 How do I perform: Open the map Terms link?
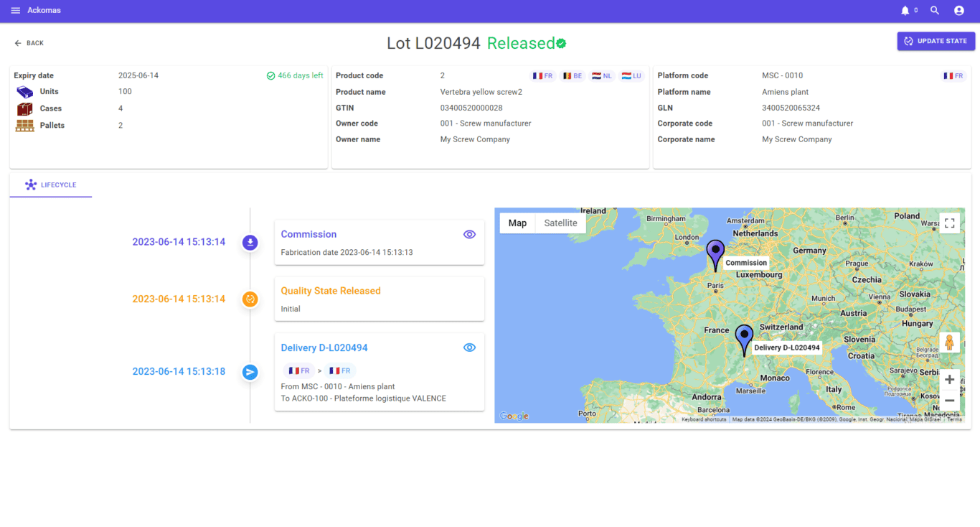click(955, 419)
